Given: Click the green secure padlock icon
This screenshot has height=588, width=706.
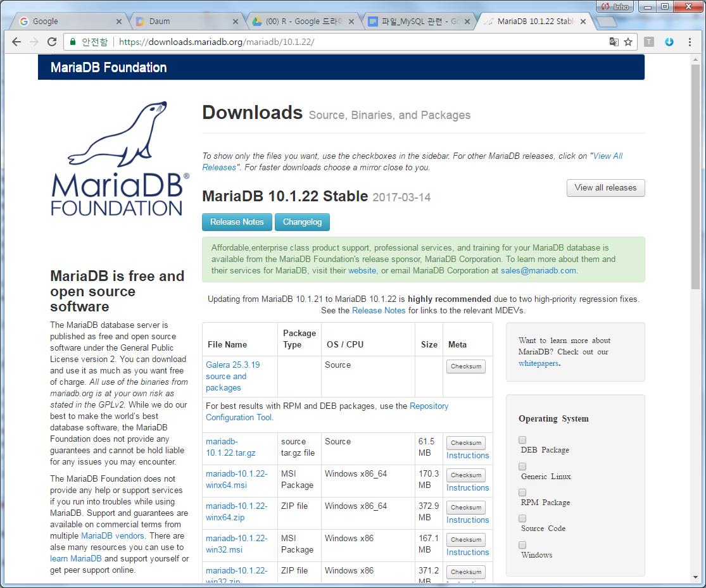Looking at the screenshot, I should [x=72, y=42].
